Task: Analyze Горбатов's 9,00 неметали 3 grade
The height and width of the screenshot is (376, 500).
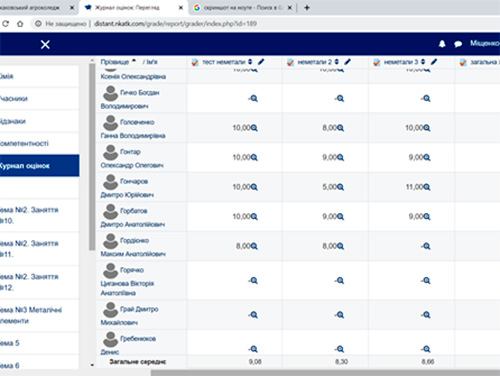Action: [426, 217]
